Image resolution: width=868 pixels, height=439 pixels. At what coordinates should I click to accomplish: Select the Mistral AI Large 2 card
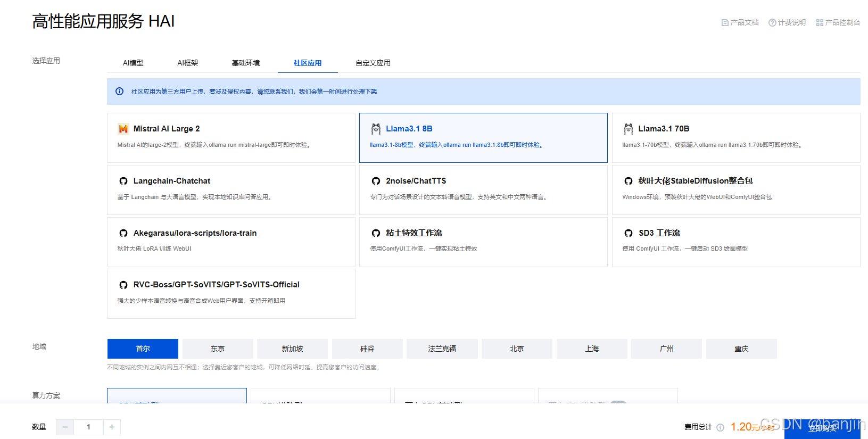coord(231,138)
